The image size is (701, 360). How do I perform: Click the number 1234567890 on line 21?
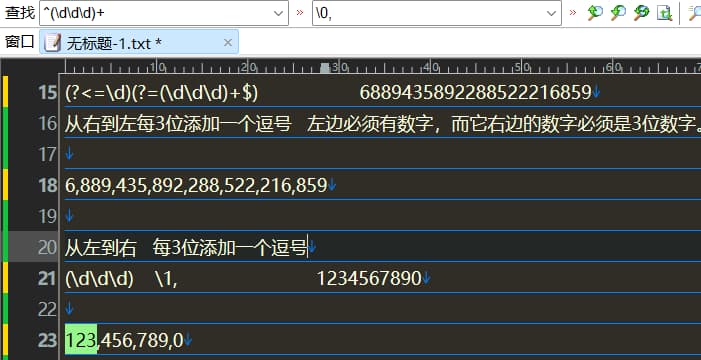click(x=370, y=278)
